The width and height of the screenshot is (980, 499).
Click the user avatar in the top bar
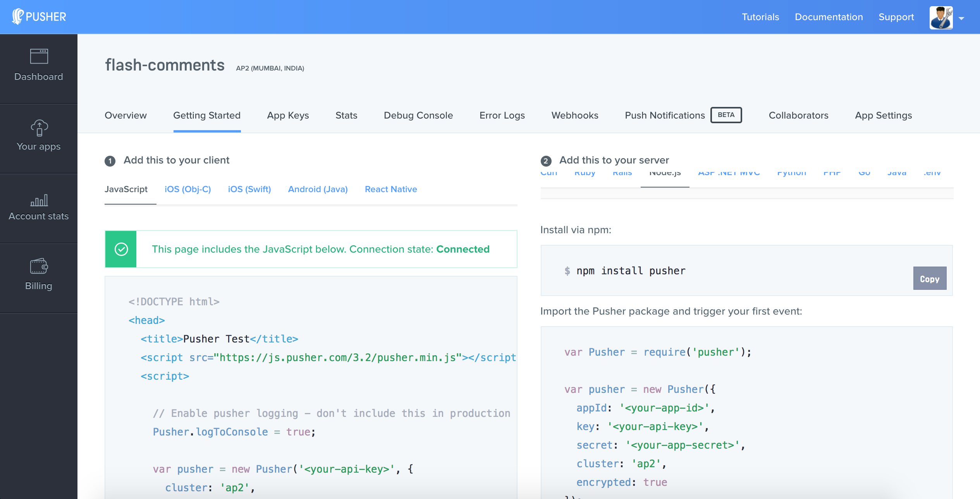pos(941,18)
